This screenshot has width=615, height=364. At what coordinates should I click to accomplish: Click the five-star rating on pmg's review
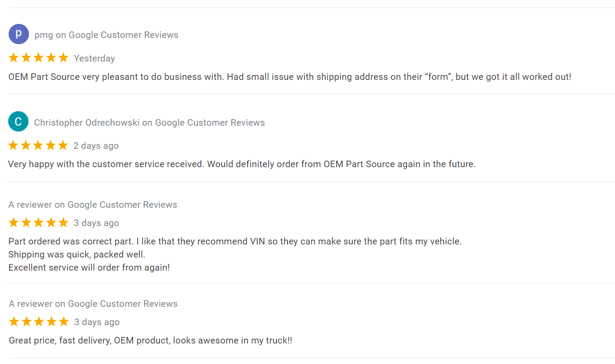(x=38, y=58)
